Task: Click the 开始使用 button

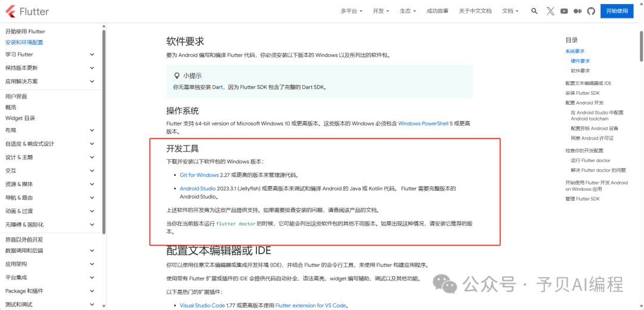Action: coord(617,11)
